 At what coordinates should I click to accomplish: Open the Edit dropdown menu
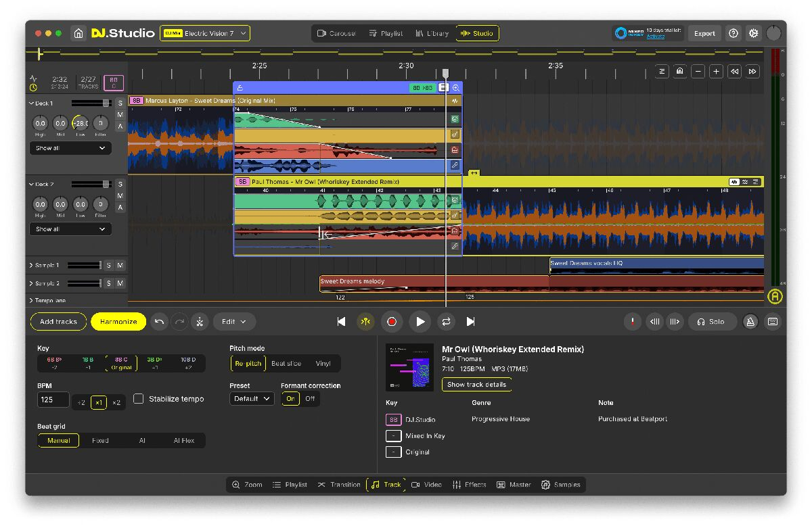234,322
